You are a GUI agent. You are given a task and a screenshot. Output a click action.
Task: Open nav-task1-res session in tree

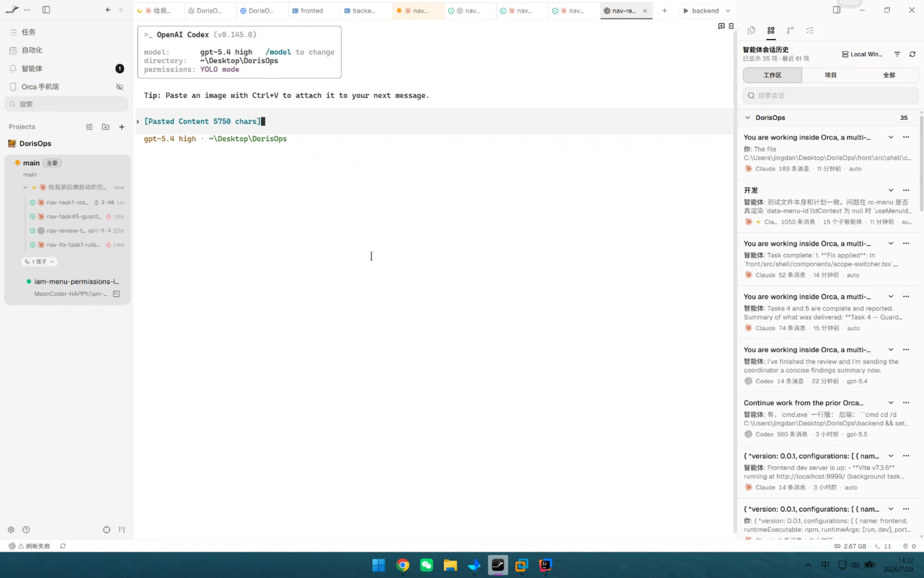(x=77, y=202)
